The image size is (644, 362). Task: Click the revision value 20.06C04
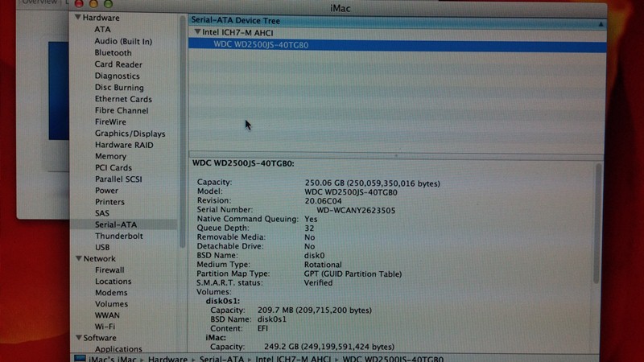(x=324, y=201)
